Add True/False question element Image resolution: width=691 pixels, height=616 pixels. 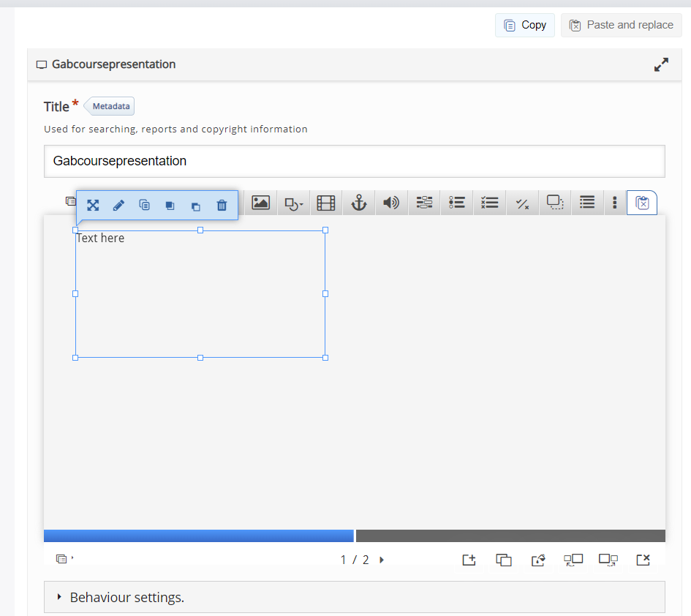tap(522, 203)
